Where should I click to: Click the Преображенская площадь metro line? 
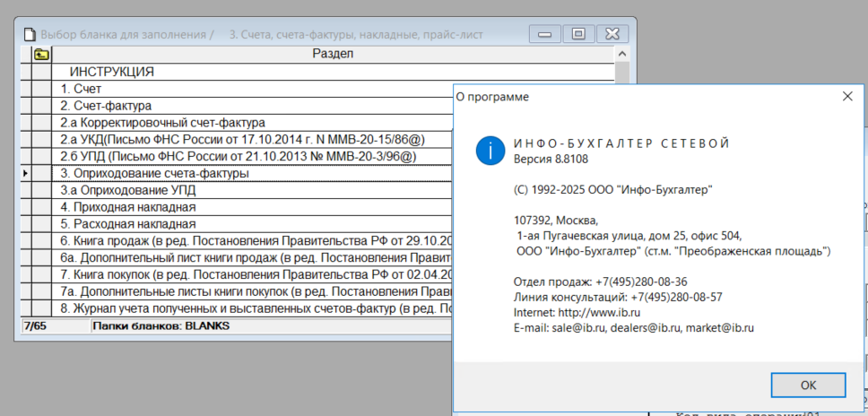673,251
